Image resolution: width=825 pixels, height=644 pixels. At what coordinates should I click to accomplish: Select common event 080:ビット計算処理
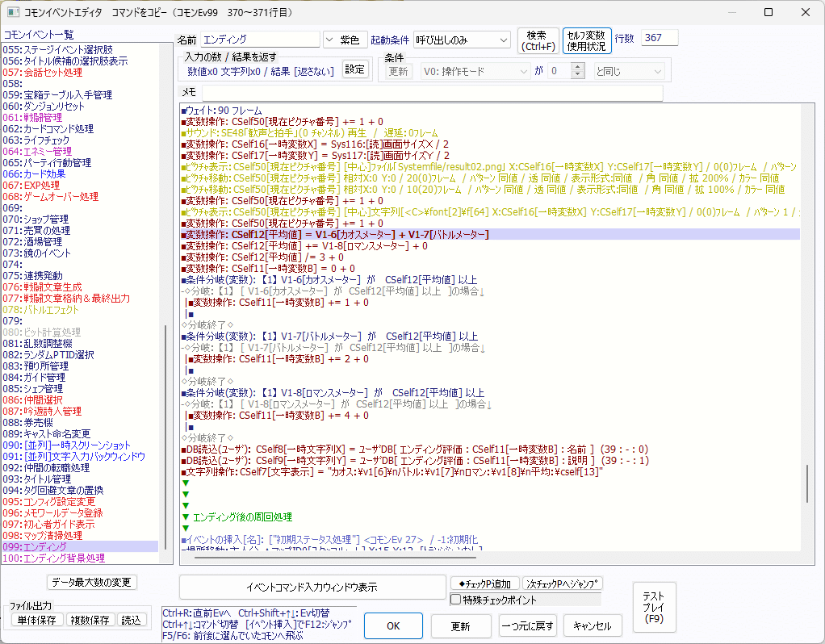click(x=80, y=332)
